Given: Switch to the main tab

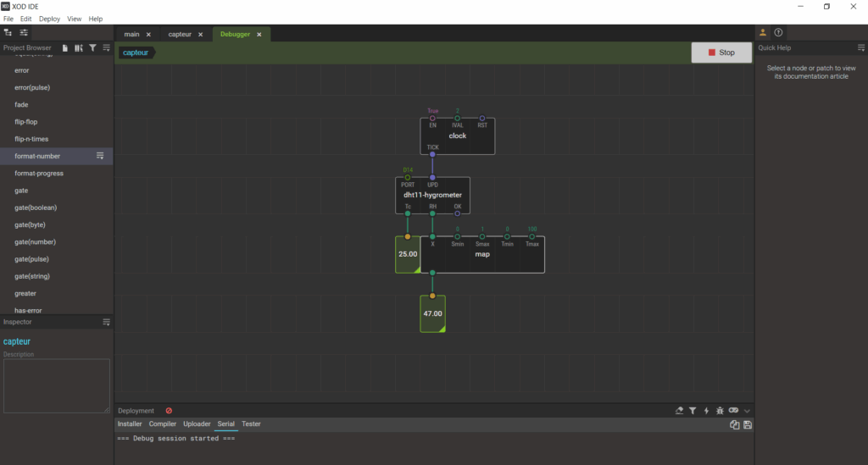Looking at the screenshot, I should (131, 34).
